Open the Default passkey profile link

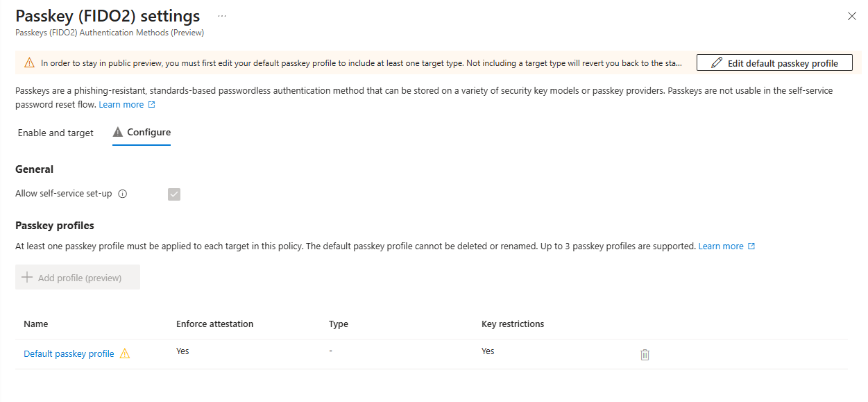tap(68, 353)
